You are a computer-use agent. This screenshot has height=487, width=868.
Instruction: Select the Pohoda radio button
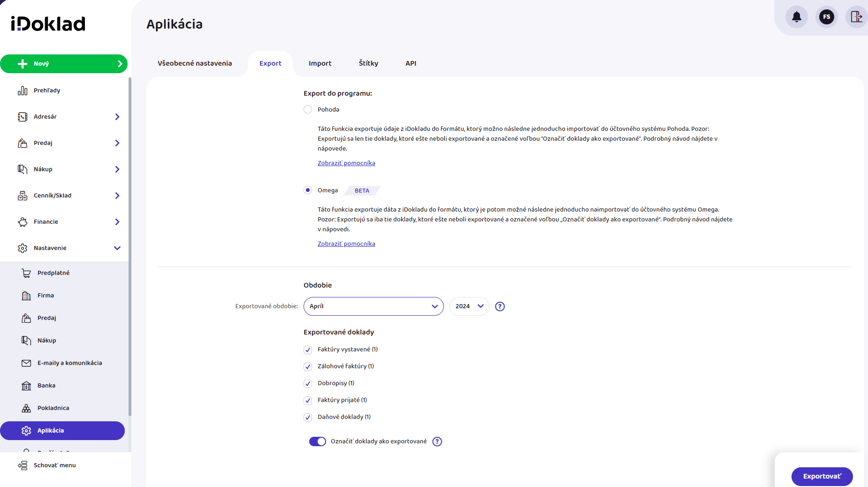[x=308, y=110]
